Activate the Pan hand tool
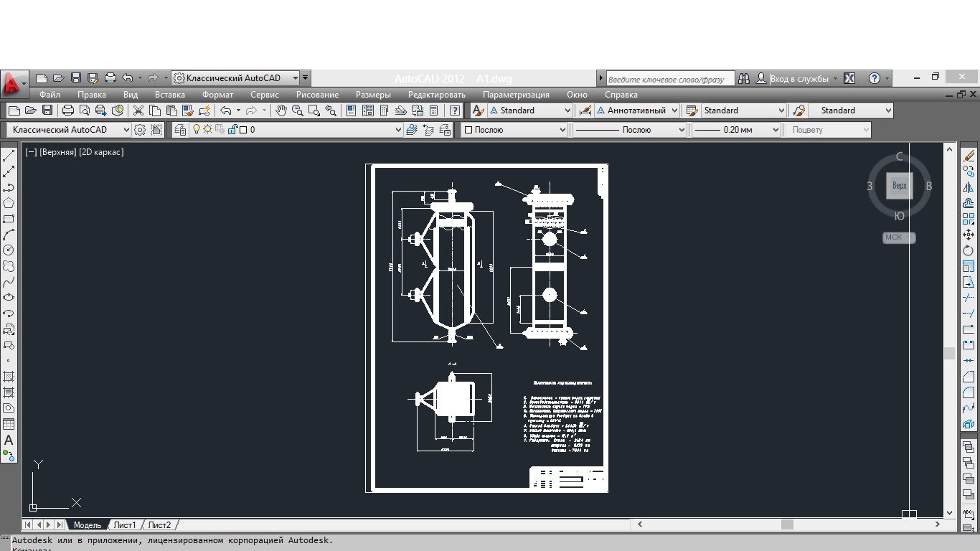Viewport: 980px width, 551px height. (x=281, y=110)
